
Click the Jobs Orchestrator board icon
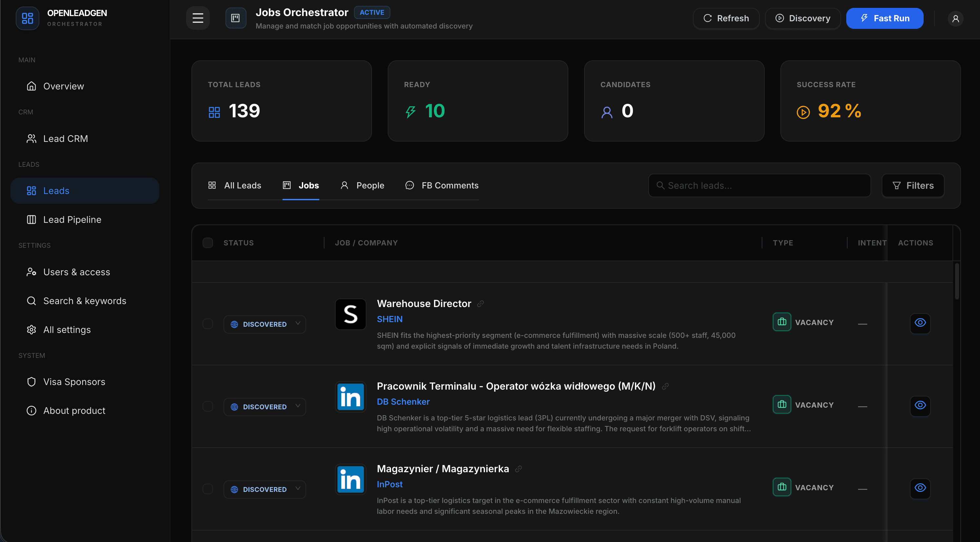(x=235, y=18)
